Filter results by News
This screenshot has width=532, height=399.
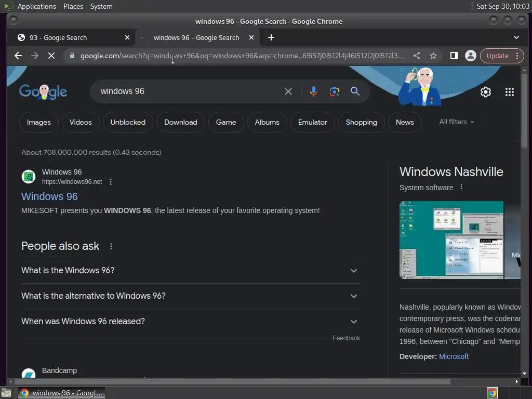pos(405,122)
